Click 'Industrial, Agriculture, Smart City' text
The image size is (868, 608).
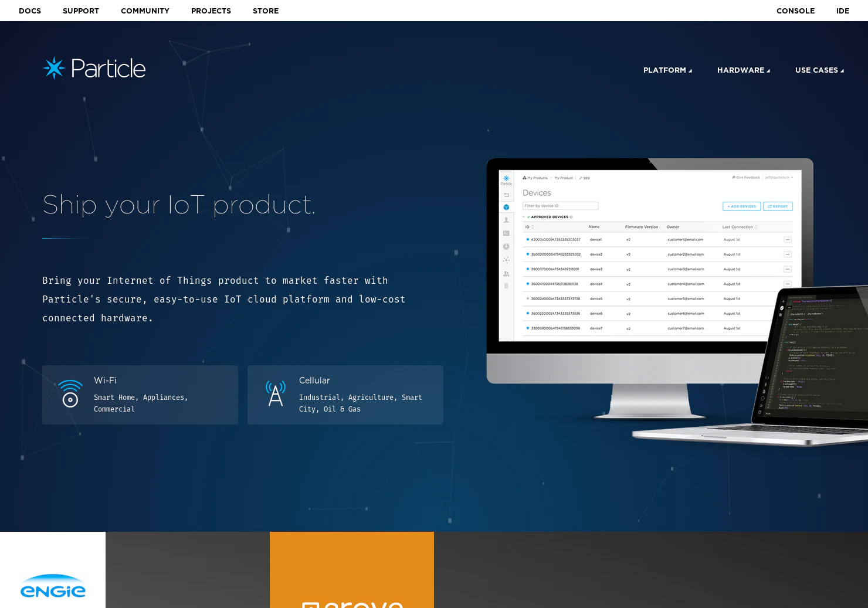tap(361, 403)
